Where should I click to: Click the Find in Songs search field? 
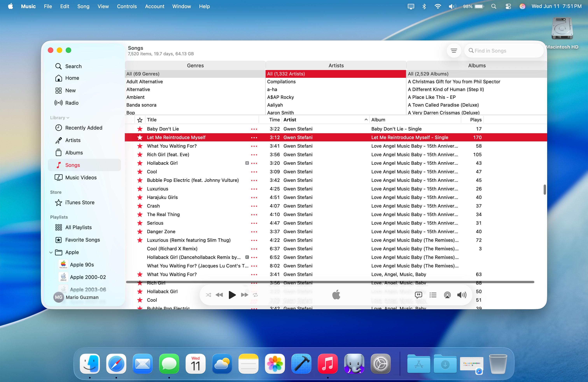click(x=504, y=51)
